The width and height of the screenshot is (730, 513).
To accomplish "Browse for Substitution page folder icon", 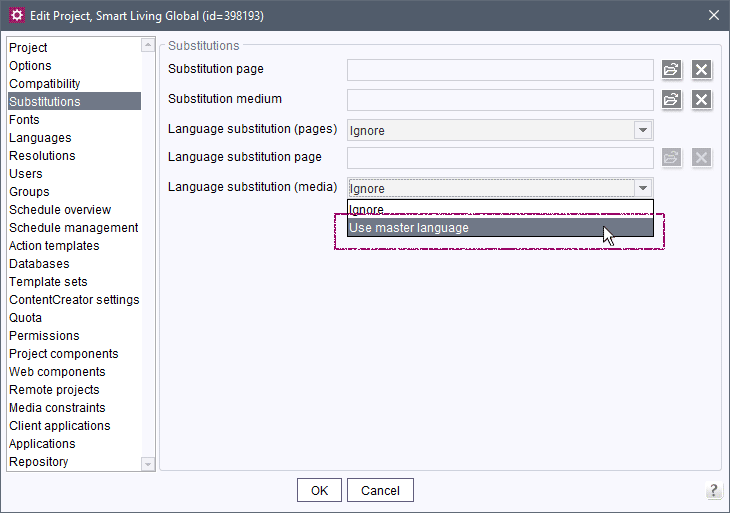I will pos(671,70).
